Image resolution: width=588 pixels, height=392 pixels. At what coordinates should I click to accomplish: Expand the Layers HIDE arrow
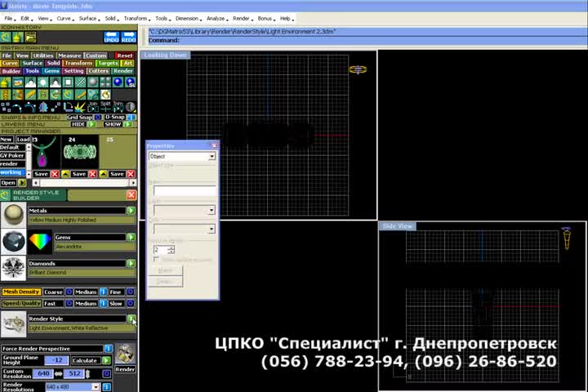(91, 124)
